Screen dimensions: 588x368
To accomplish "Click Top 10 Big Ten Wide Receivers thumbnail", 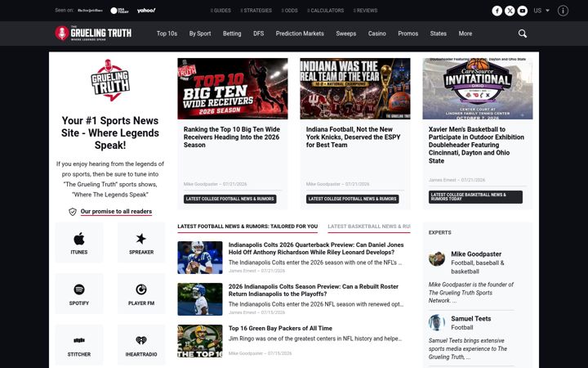I will pyautogui.click(x=233, y=88).
